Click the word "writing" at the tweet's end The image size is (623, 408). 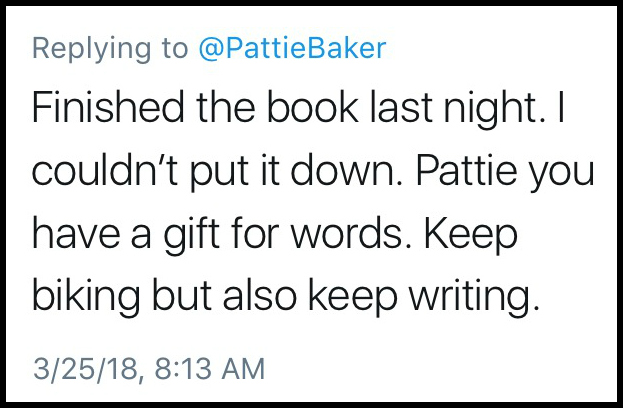point(475,297)
